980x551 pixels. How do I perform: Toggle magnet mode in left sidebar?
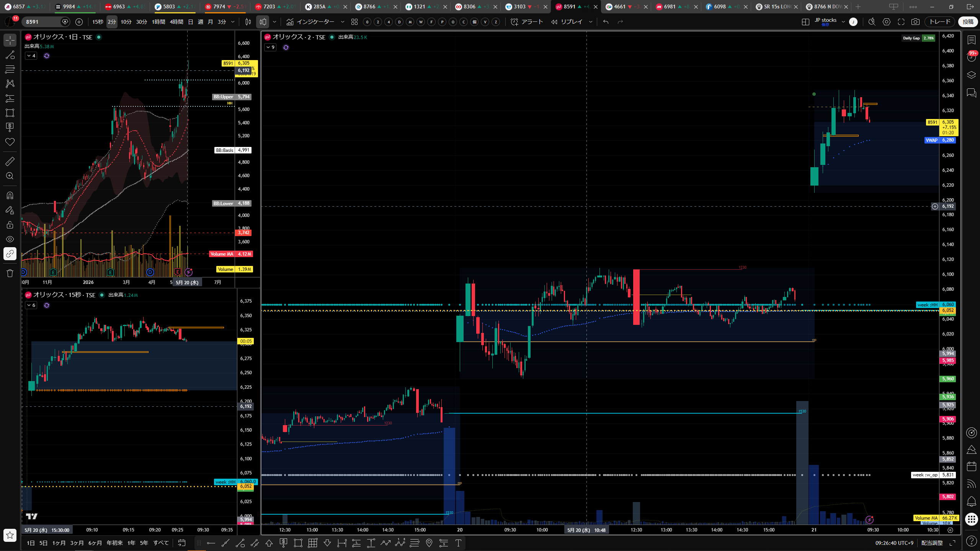pos(10,196)
